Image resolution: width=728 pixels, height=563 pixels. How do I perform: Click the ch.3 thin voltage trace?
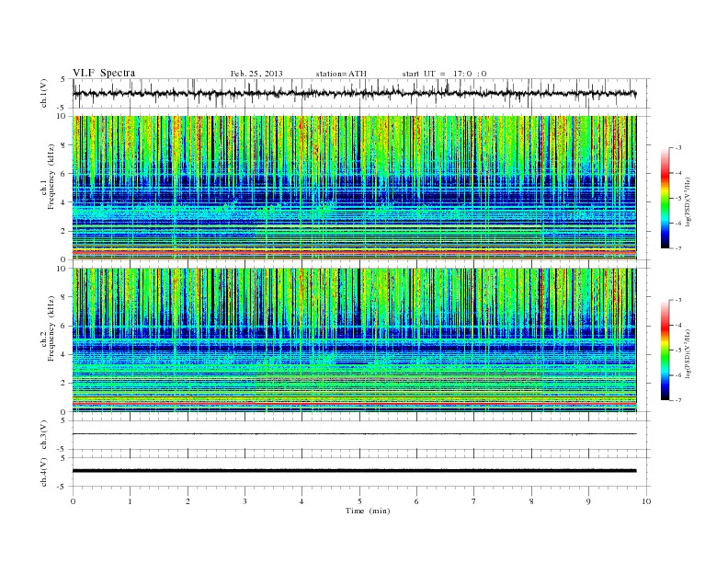(x=354, y=434)
